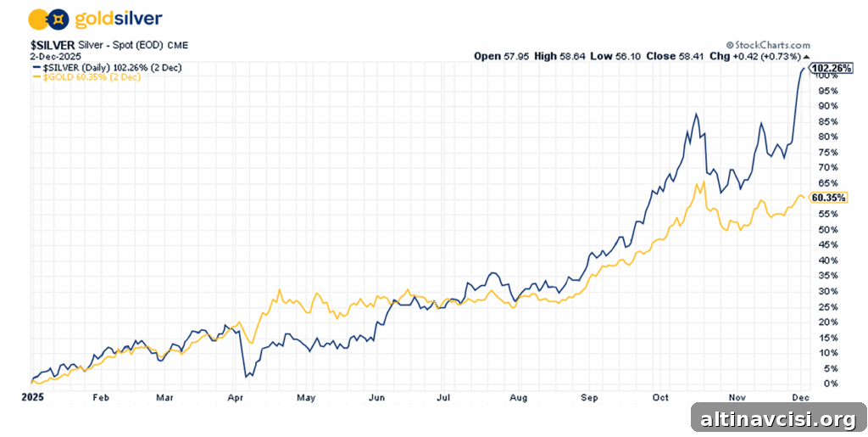868x437 pixels.
Task: Click the Oct x-axis month label
Action: tap(659, 398)
